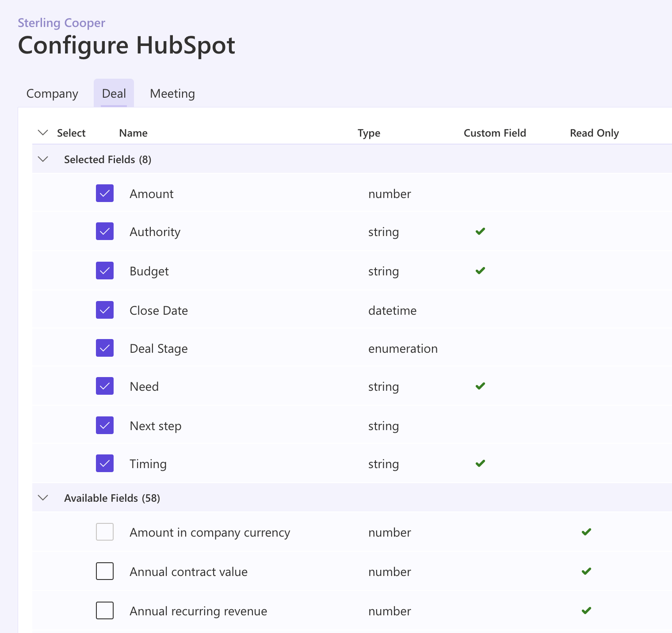672x633 pixels.
Task: Click the 'Available Fields (58)' group label
Action: (x=112, y=498)
